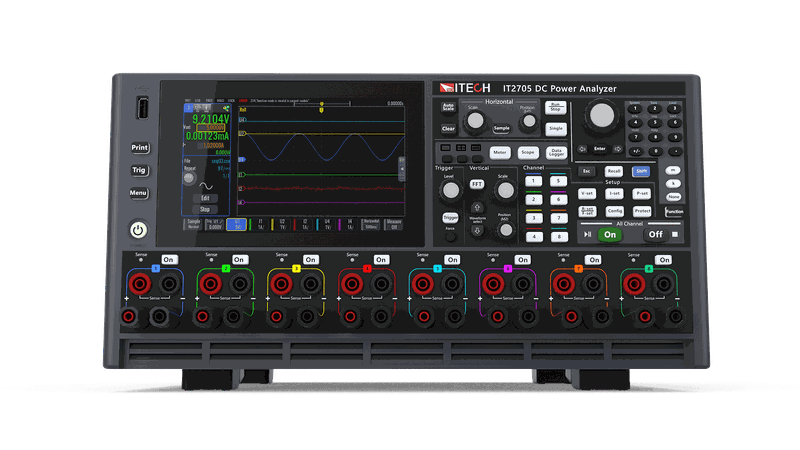Open the Sample softkey on screen
The width and height of the screenshot is (800, 450).
point(193,224)
